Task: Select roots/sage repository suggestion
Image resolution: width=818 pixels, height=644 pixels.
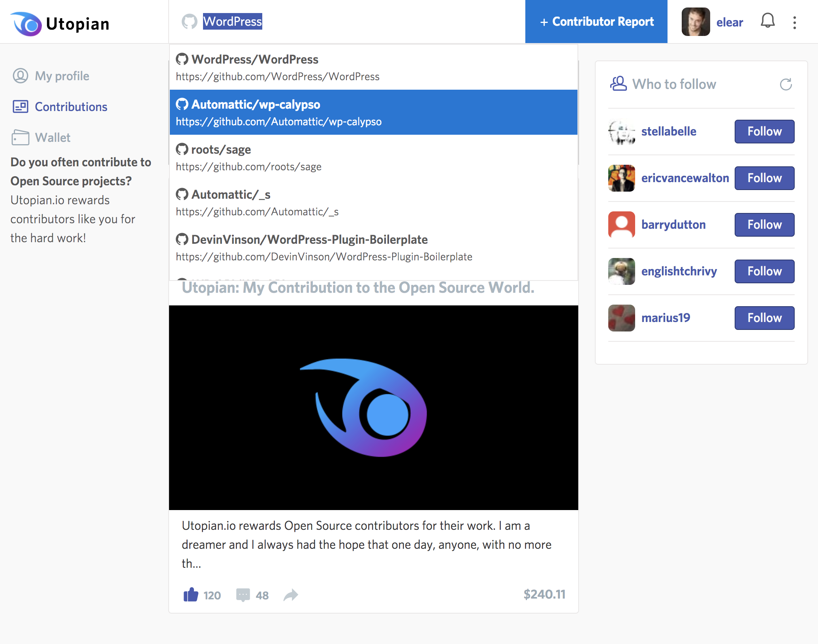Action: pyautogui.click(x=374, y=157)
